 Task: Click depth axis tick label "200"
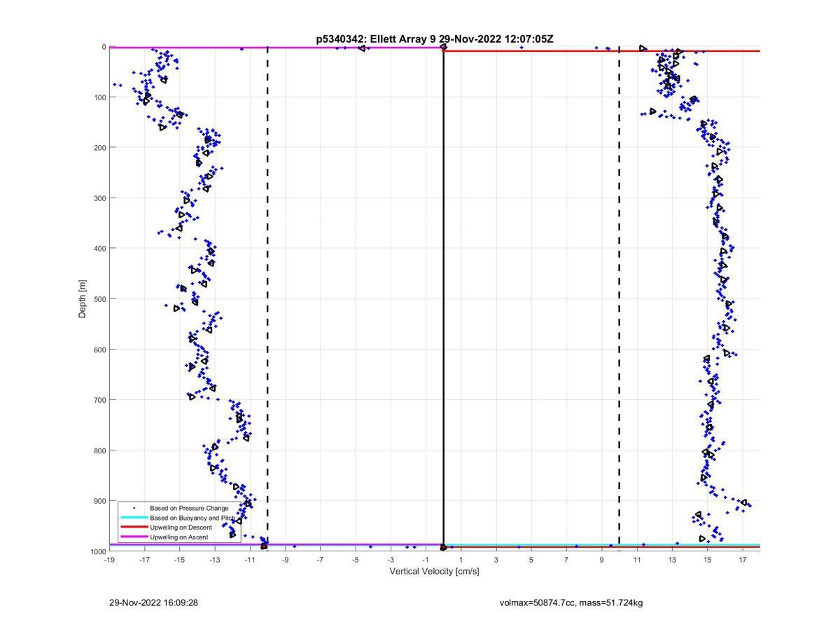click(99, 148)
